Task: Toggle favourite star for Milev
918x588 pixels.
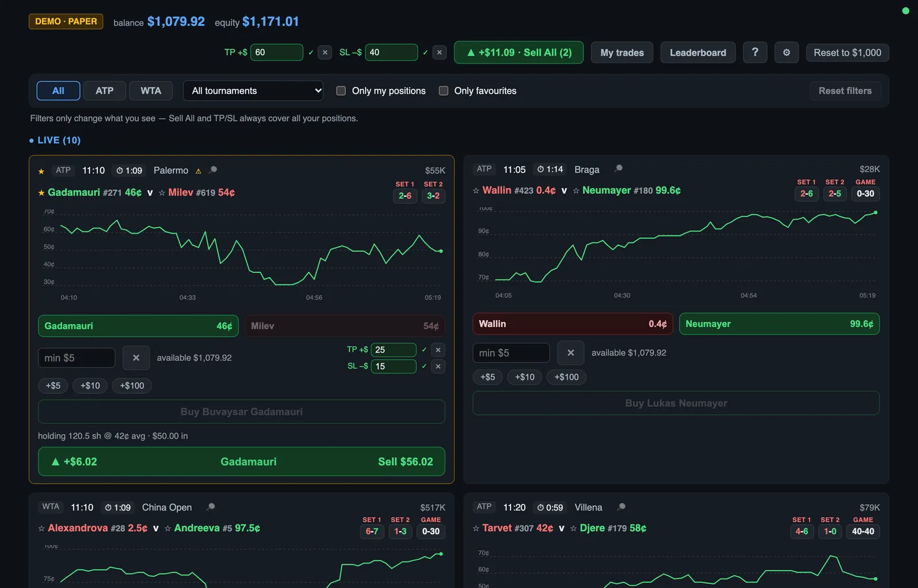Action: pos(162,193)
